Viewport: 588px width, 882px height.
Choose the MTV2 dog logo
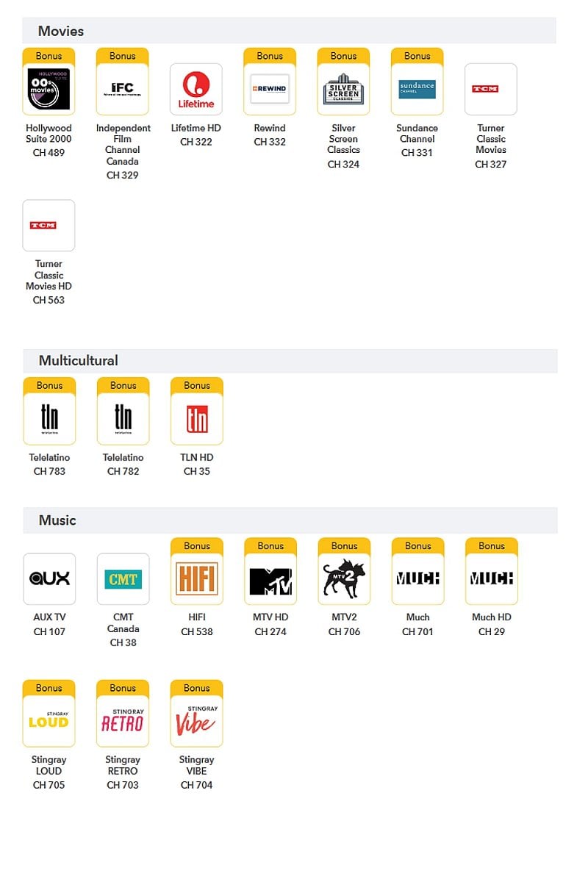click(344, 579)
